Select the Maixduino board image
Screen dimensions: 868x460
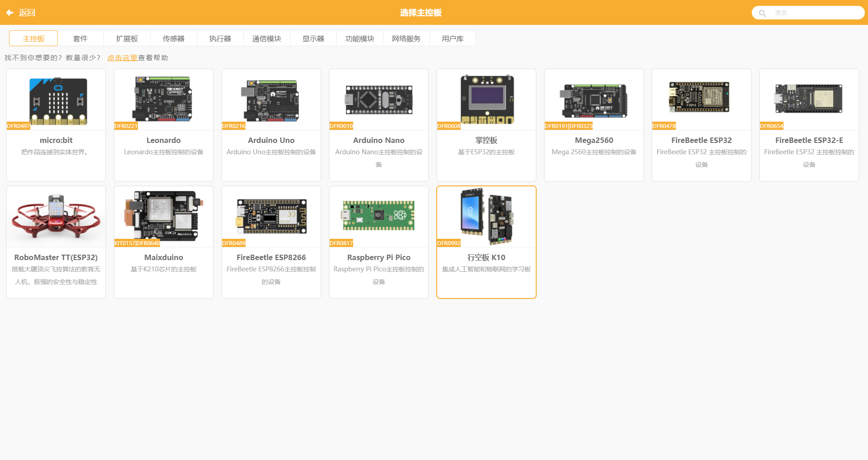[164, 216]
